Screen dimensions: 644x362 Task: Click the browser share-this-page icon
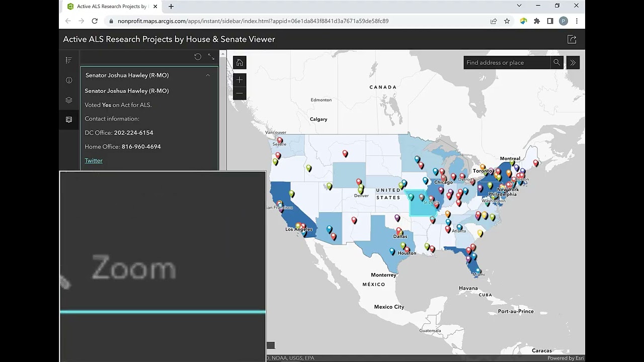pyautogui.click(x=494, y=21)
